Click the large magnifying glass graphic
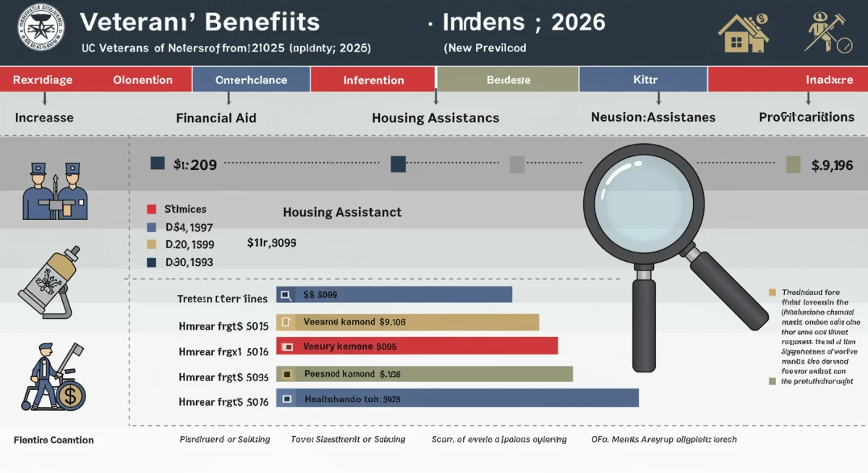868x473 pixels. coord(644,206)
